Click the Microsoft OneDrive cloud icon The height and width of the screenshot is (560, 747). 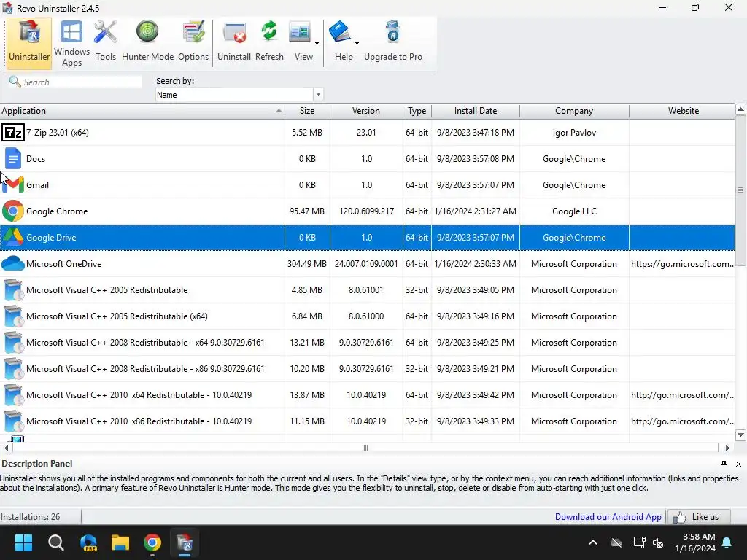(x=13, y=263)
